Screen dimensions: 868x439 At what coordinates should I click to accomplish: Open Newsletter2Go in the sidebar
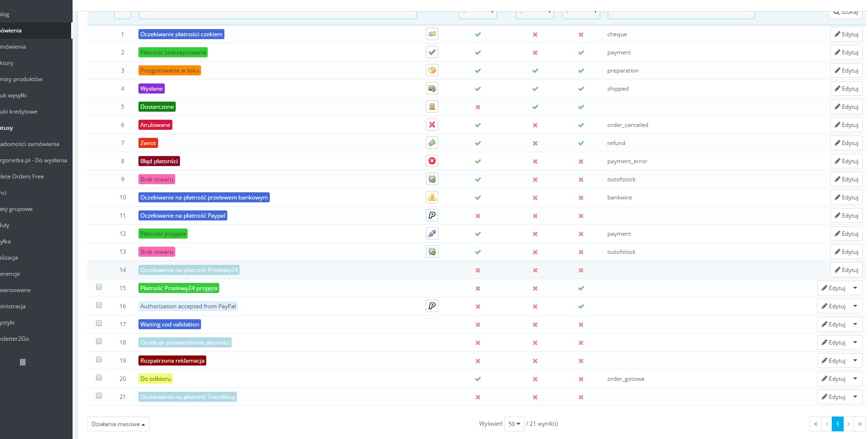[x=14, y=339]
